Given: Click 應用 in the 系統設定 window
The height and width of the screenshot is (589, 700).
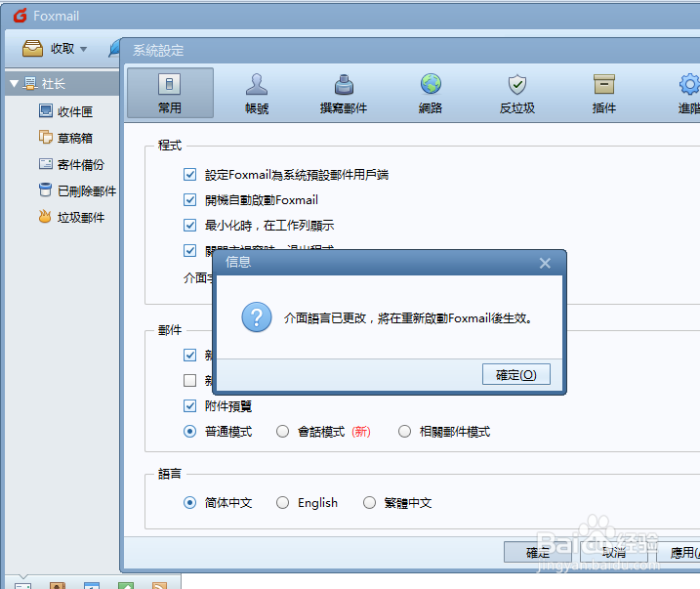Looking at the screenshot, I should (x=679, y=553).
